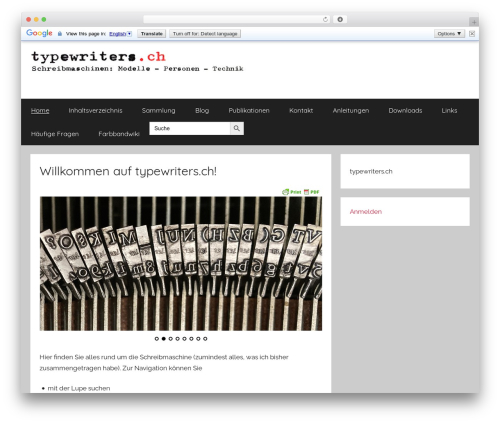Click the Google logo in the translate bar
The height and width of the screenshot is (423, 500).
pyautogui.click(x=39, y=33)
